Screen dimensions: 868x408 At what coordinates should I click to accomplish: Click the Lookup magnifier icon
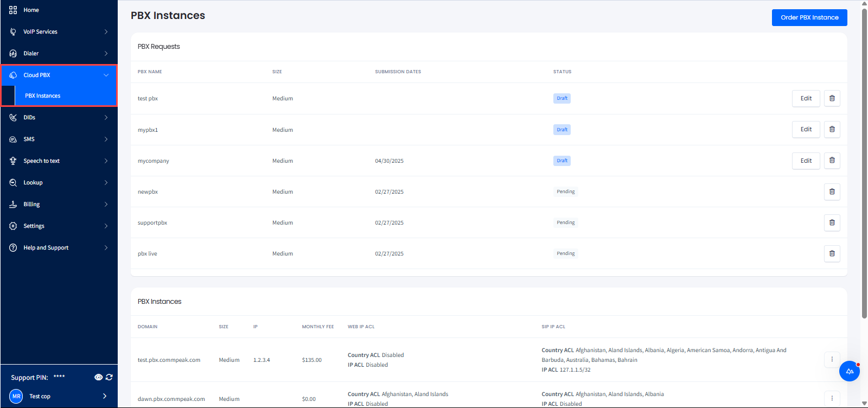tap(13, 182)
